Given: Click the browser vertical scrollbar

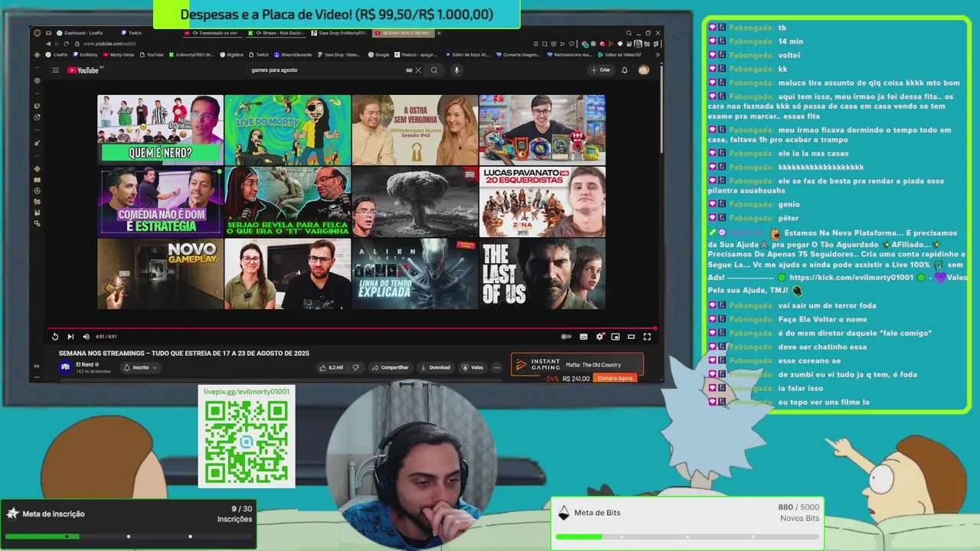Looking at the screenshot, I should point(661,107).
